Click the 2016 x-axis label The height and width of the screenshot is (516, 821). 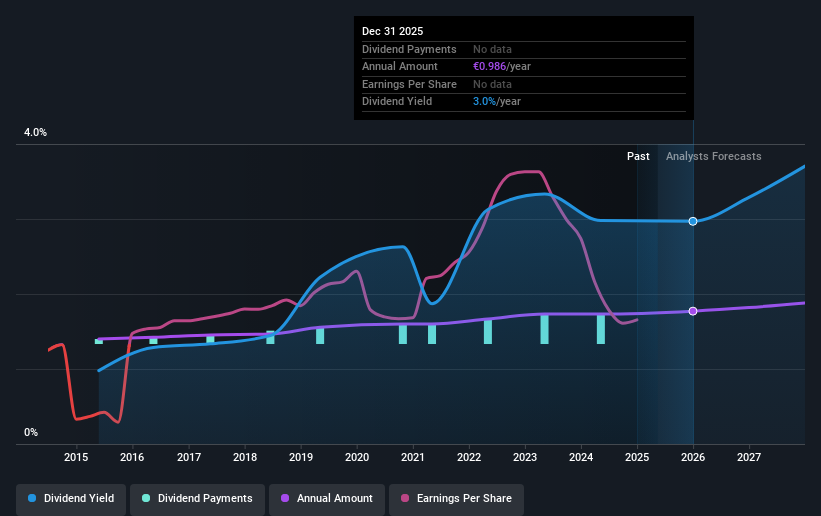point(132,457)
